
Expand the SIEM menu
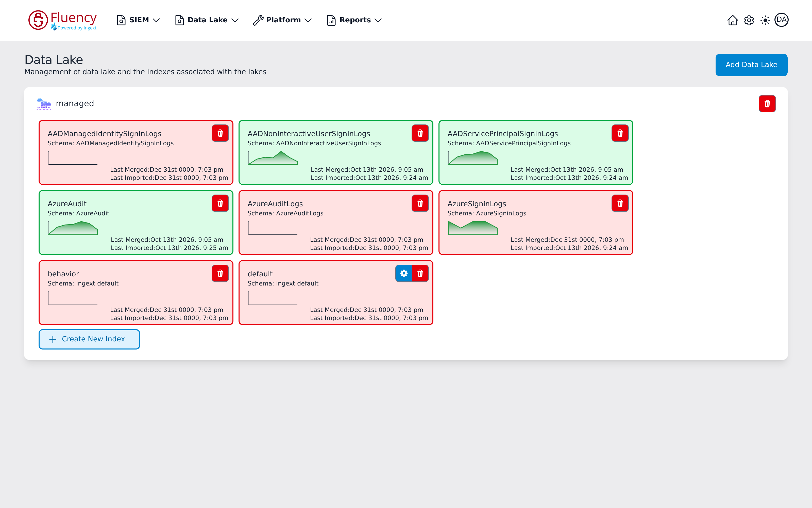(138, 20)
